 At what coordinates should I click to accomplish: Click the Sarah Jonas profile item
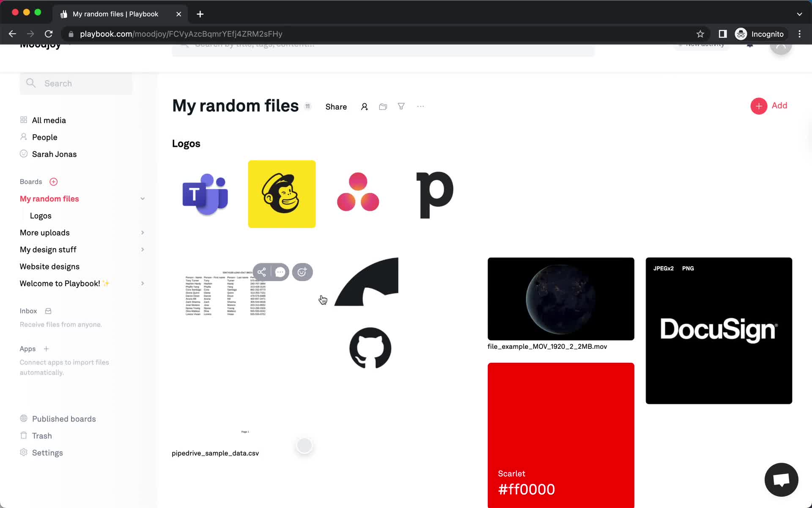(x=55, y=154)
